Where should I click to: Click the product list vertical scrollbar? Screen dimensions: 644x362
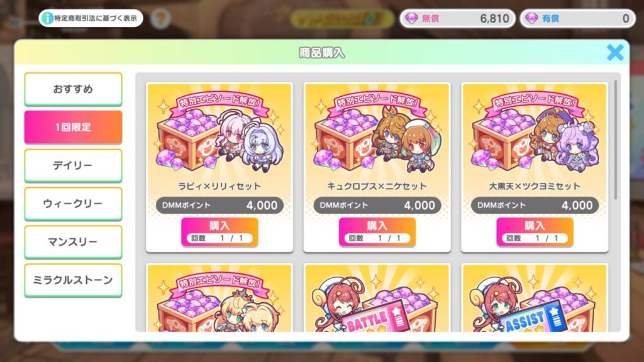(615, 140)
